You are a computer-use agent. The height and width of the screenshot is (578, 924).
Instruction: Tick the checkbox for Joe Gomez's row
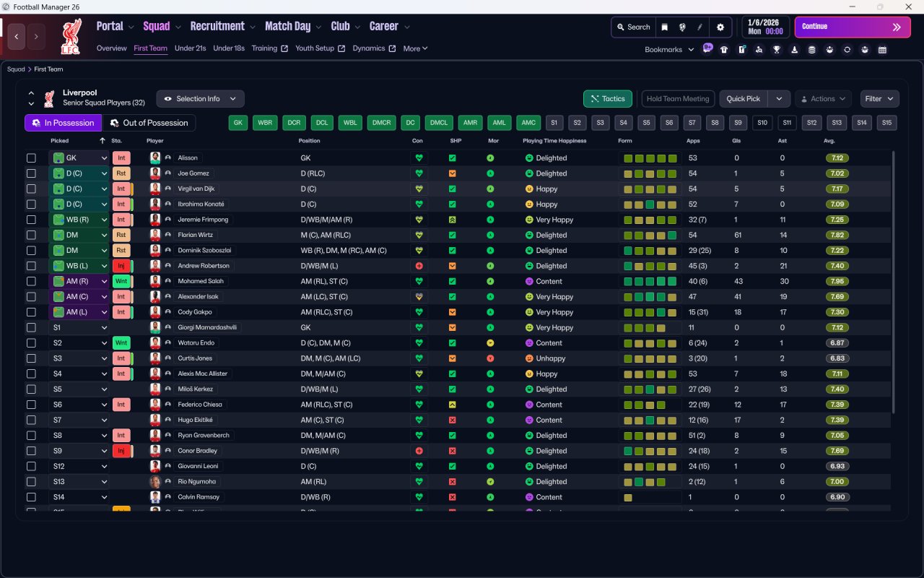pos(31,173)
